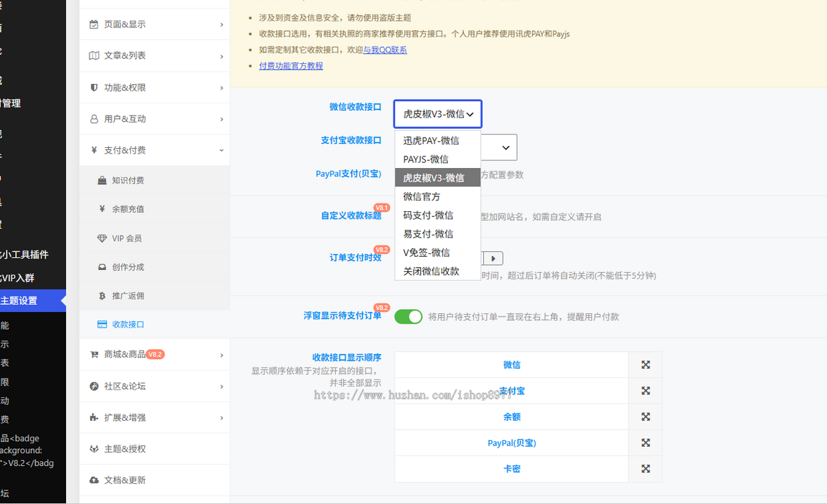Choose 关闭微信收款 option

click(438, 271)
